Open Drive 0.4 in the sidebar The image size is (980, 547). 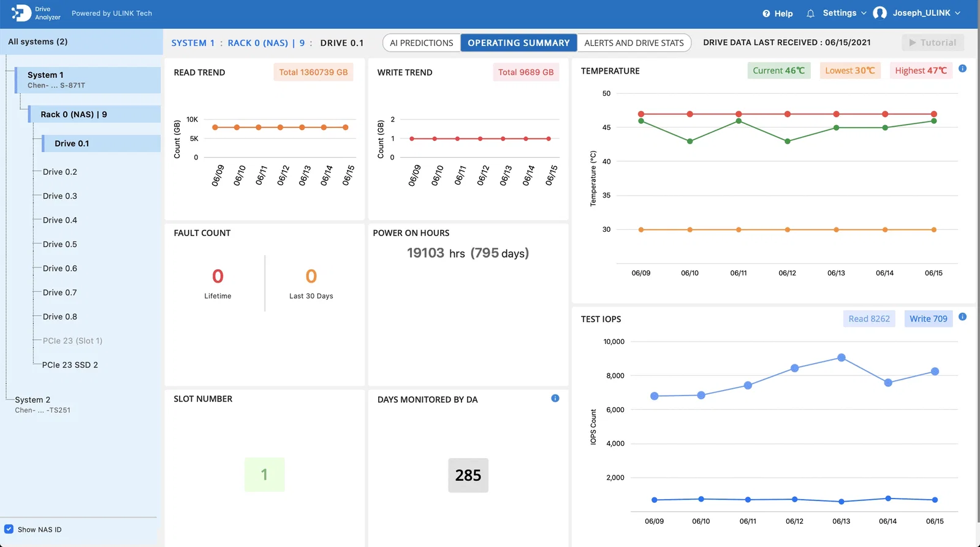60,220
